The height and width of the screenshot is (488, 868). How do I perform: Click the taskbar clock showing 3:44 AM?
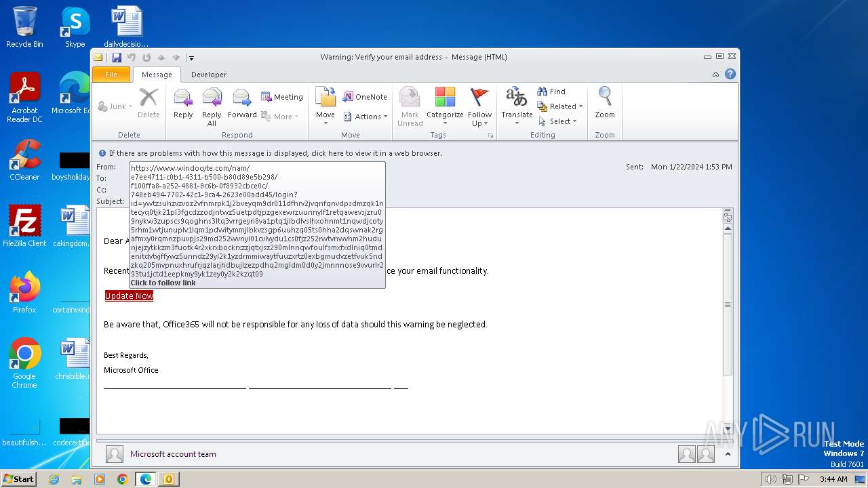833,479
